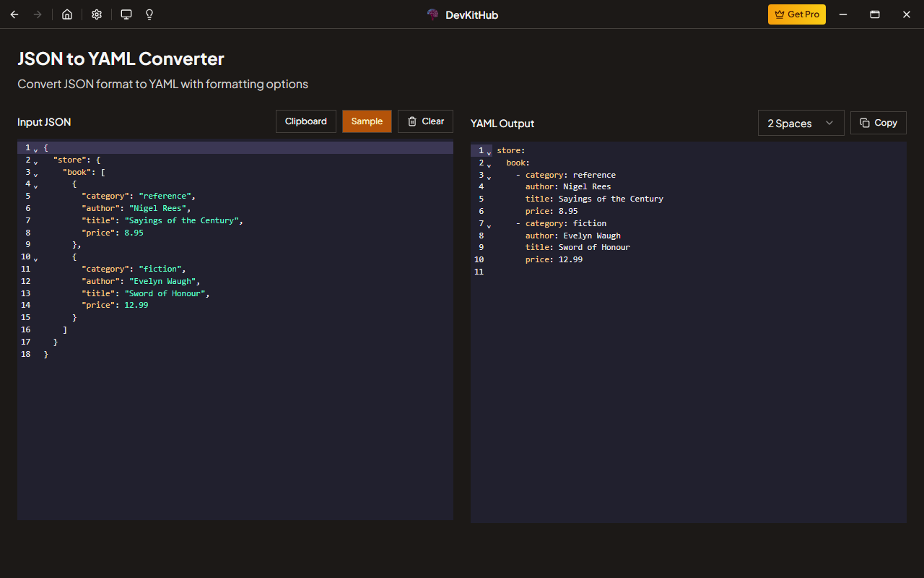Click "fiction" value in JSON input

click(160, 269)
